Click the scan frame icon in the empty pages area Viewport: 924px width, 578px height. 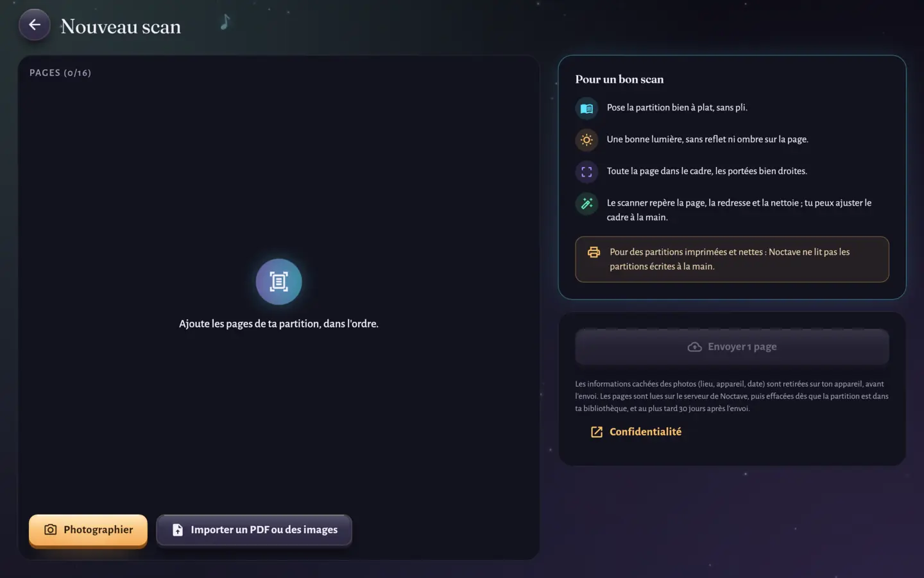[278, 281]
